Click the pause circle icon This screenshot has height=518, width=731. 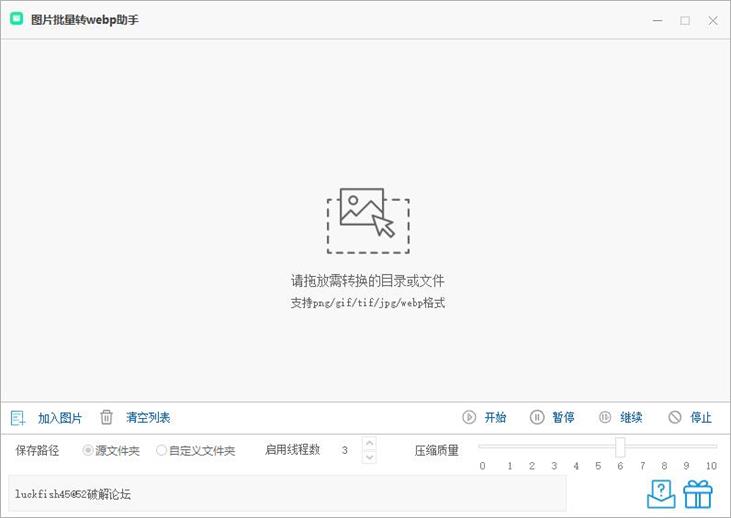point(537,417)
